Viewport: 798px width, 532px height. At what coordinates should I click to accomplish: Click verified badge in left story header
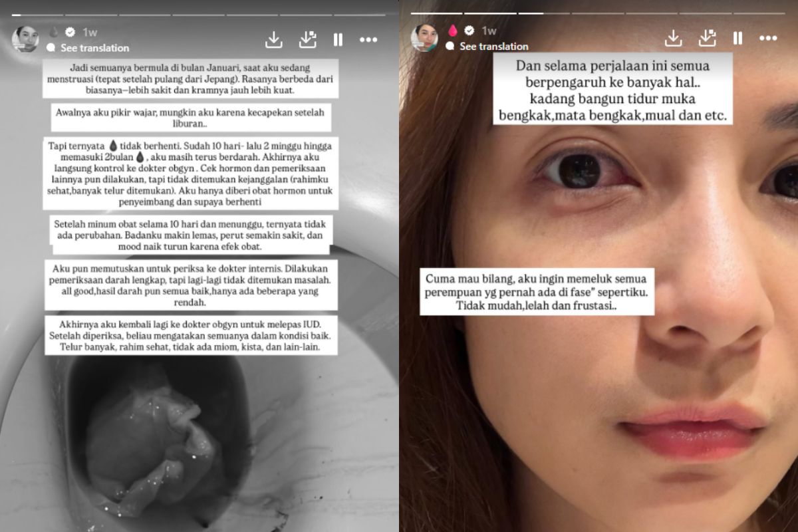(70, 32)
